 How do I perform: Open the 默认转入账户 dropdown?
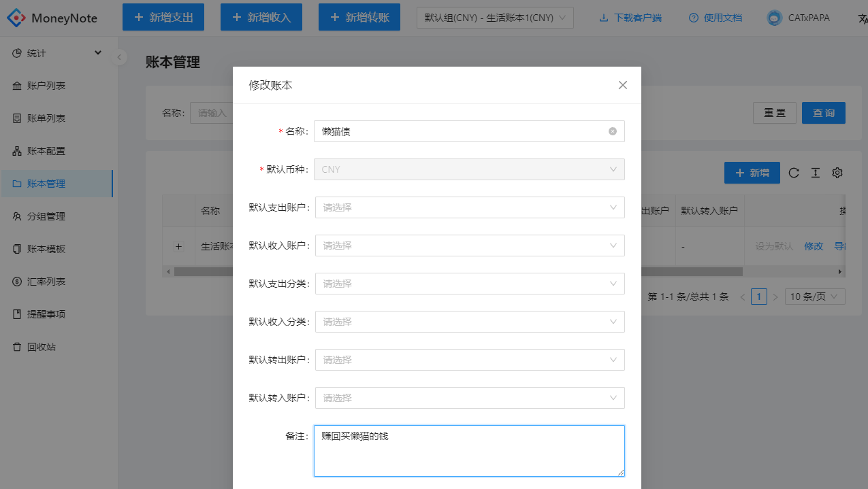[x=470, y=398]
